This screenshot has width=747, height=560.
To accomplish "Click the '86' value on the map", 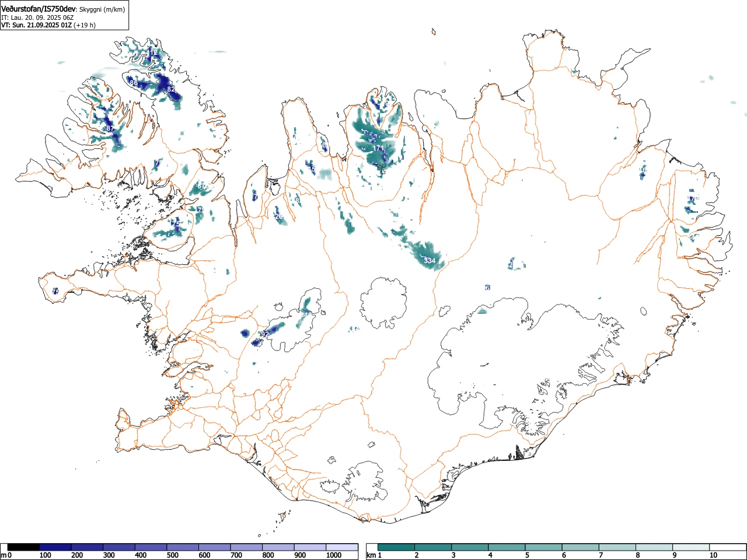I will click(x=134, y=83).
